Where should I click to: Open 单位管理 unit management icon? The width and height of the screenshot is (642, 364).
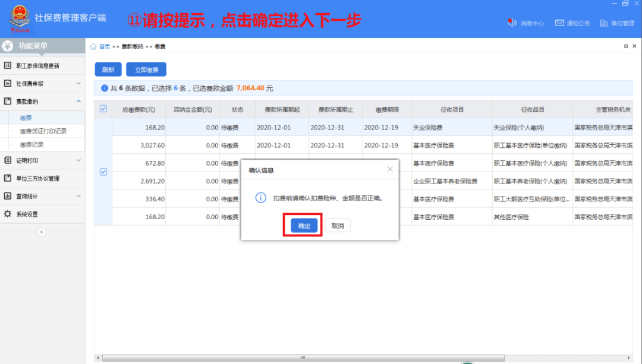pos(605,24)
